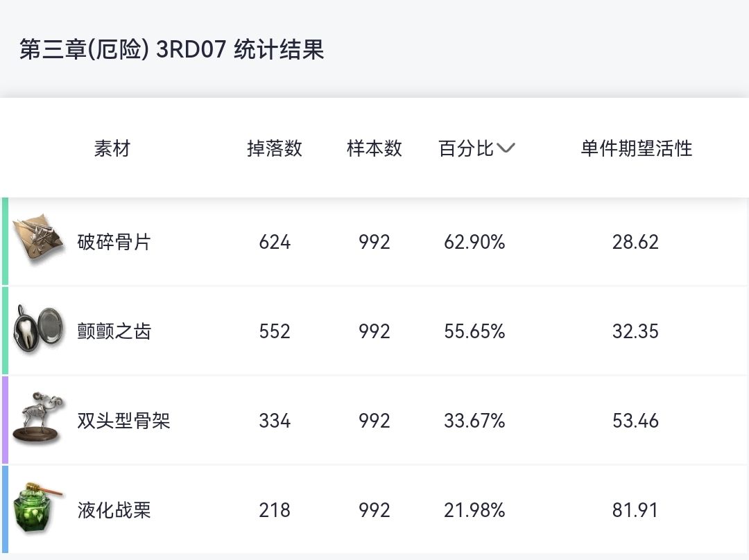The height and width of the screenshot is (560, 749).
Task: Click the 样本数 column header
Action: [374, 148]
